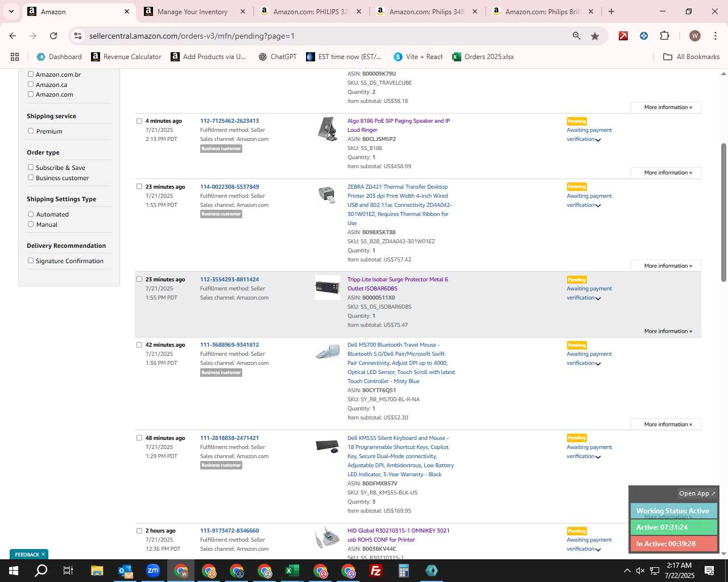Viewport: 728px width, 582px height.
Task: Open Outlook from taskbar
Action: tap(125, 571)
